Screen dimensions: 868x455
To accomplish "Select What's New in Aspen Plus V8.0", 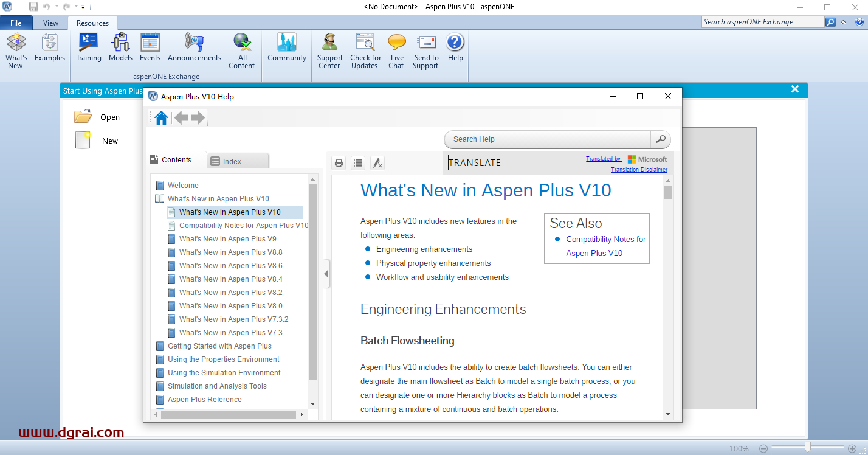I will 231,306.
